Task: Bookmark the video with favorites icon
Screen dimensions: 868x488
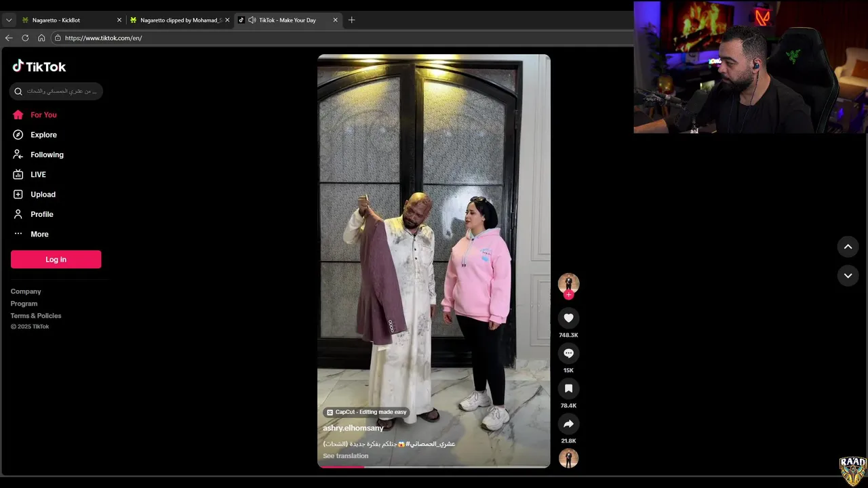Action: (568, 388)
